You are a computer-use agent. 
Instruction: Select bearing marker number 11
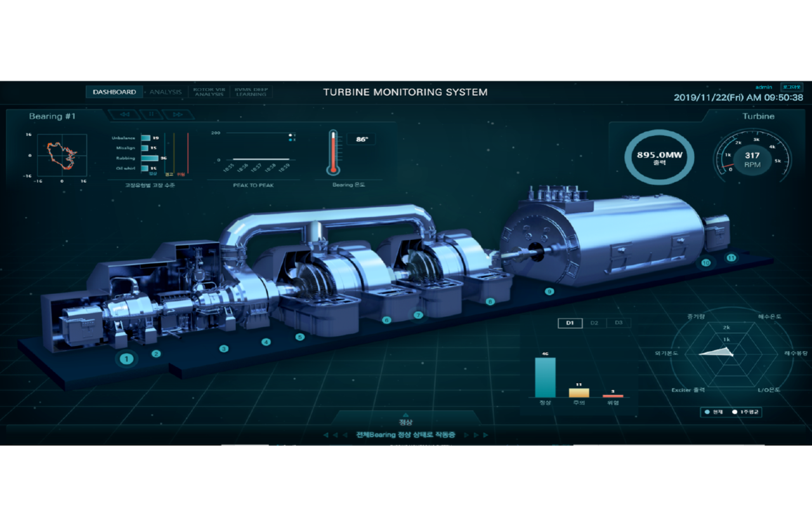pos(731,258)
